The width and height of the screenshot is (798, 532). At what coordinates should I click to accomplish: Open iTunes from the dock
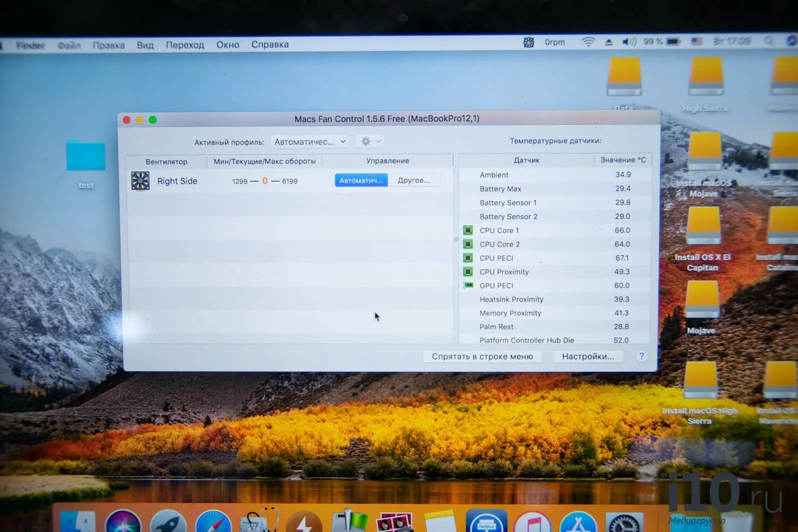[532, 522]
